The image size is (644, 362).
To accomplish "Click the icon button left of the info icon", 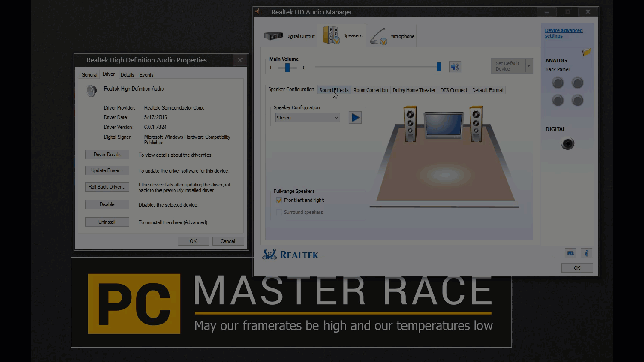I will coord(570,253).
